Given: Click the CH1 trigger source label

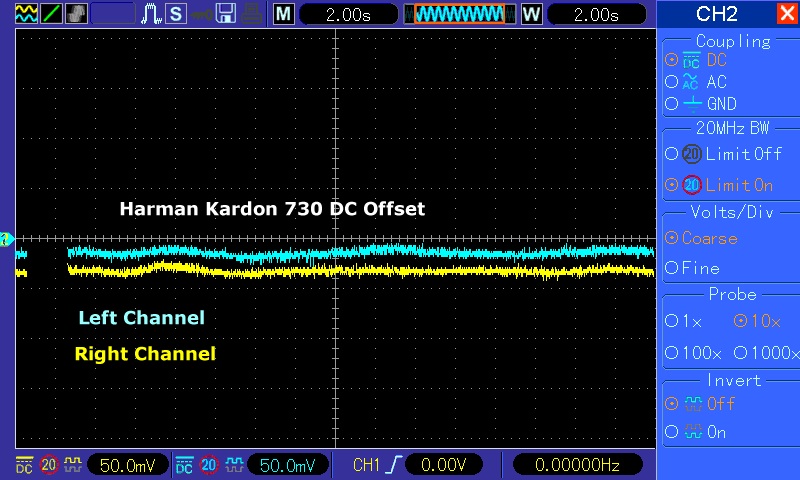Looking at the screenshot, I should [x=366, y=465].
